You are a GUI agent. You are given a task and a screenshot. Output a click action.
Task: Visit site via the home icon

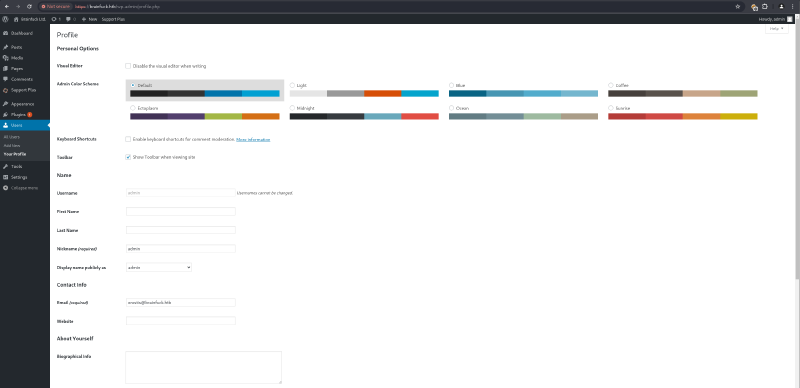[x=16, y=19]
